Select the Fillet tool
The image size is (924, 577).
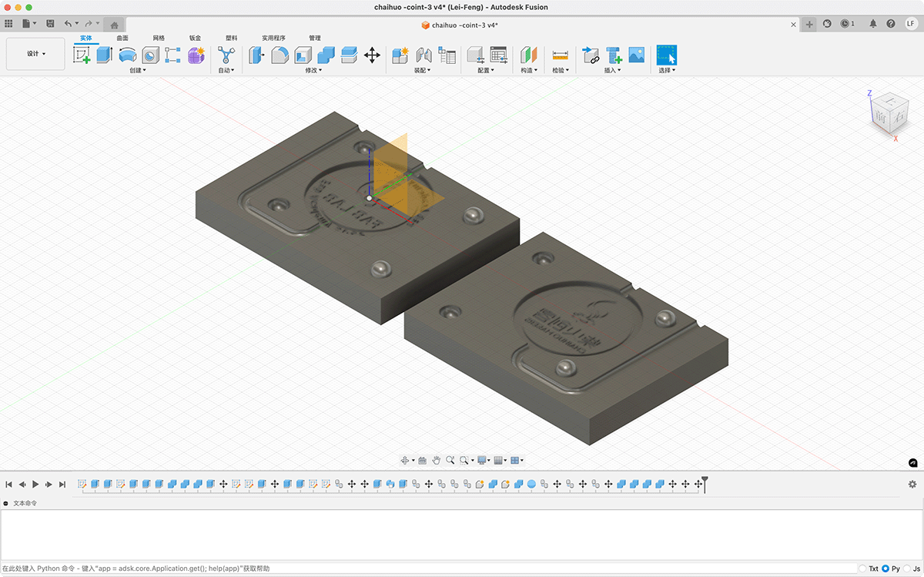(280, 55)
